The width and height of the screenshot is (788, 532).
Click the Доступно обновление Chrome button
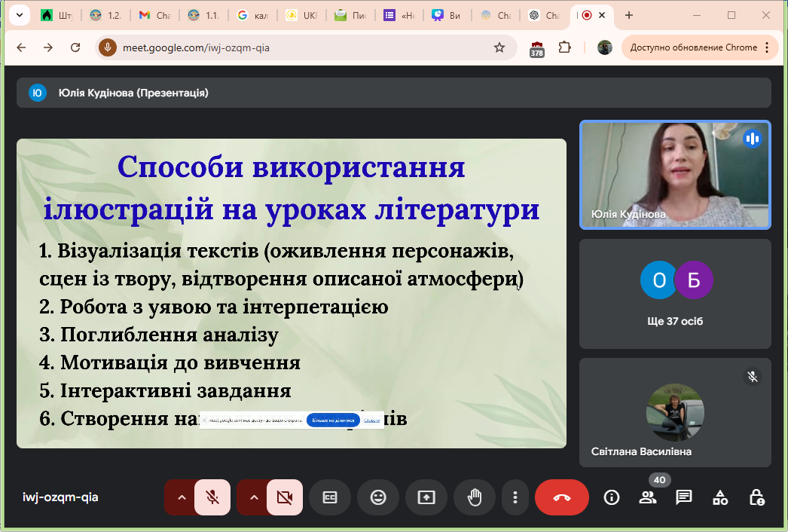pos(699,47)
